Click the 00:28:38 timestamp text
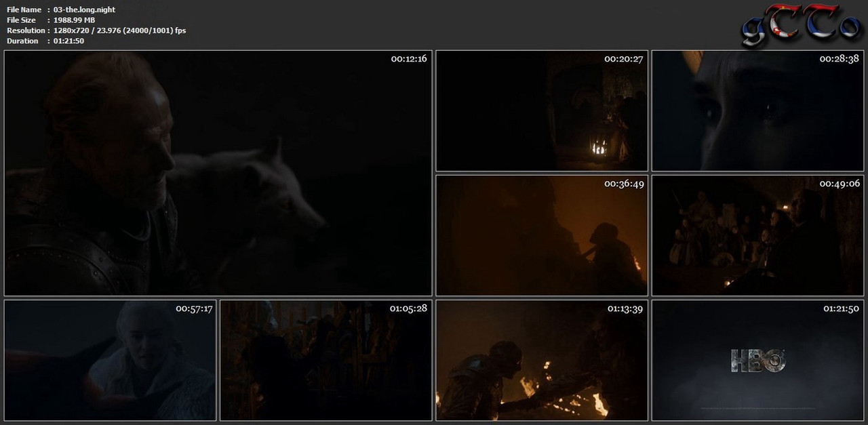Viewport: 868px width, 425px height. point(840,59)
